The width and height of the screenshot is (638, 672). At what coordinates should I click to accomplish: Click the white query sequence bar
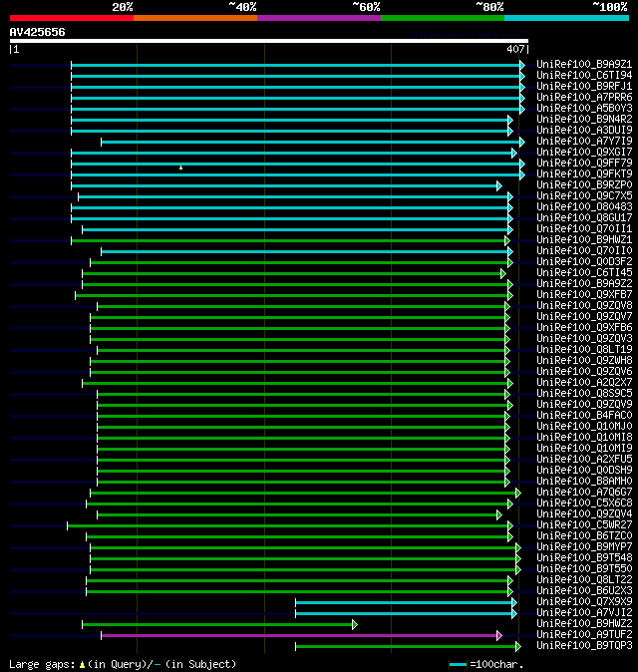coord(269,41)
